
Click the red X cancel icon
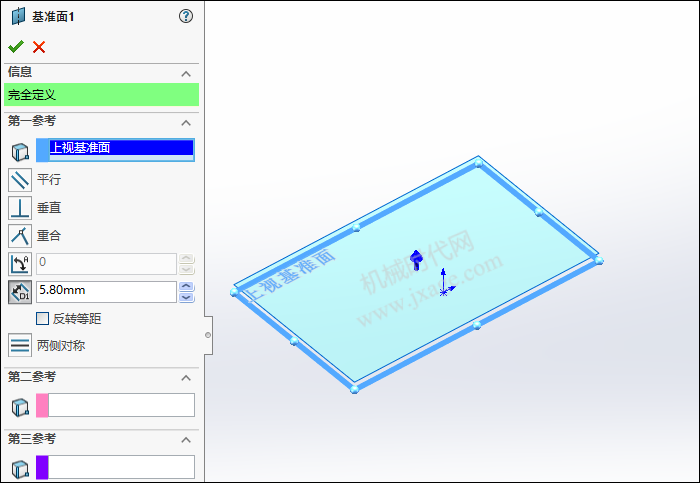click(x=39, y=47)
